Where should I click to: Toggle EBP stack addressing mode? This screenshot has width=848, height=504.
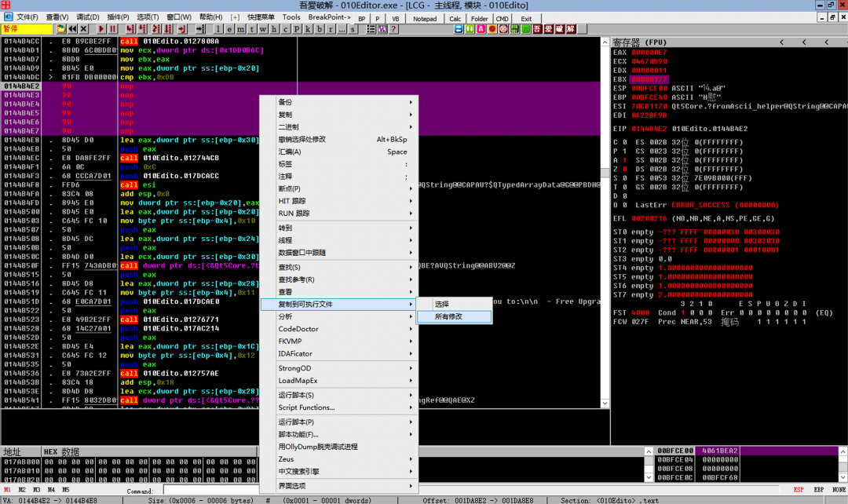pos(819,489)
